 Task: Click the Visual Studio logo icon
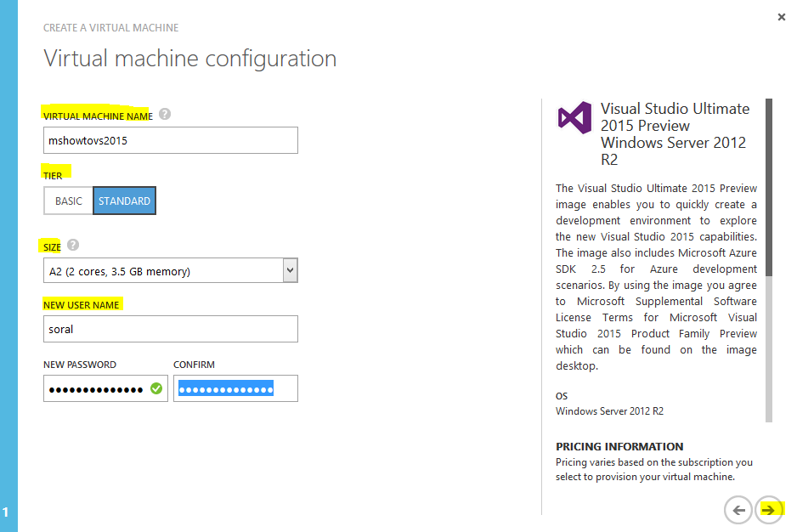point(574,116)
